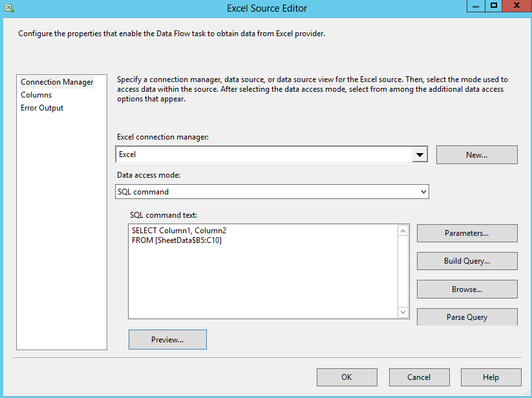
Task: Expand the Excel connection manager dropdown arrow
Action: click(x=420, y=155)
